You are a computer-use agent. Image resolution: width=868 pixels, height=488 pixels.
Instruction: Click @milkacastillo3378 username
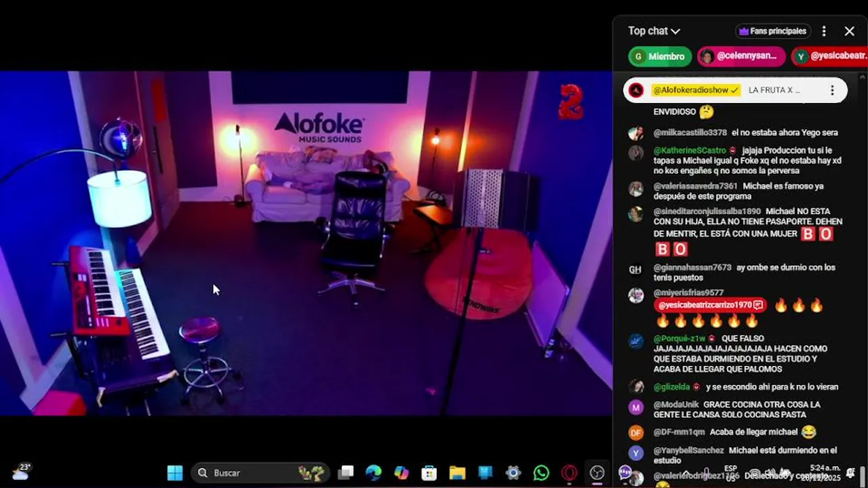690,133
